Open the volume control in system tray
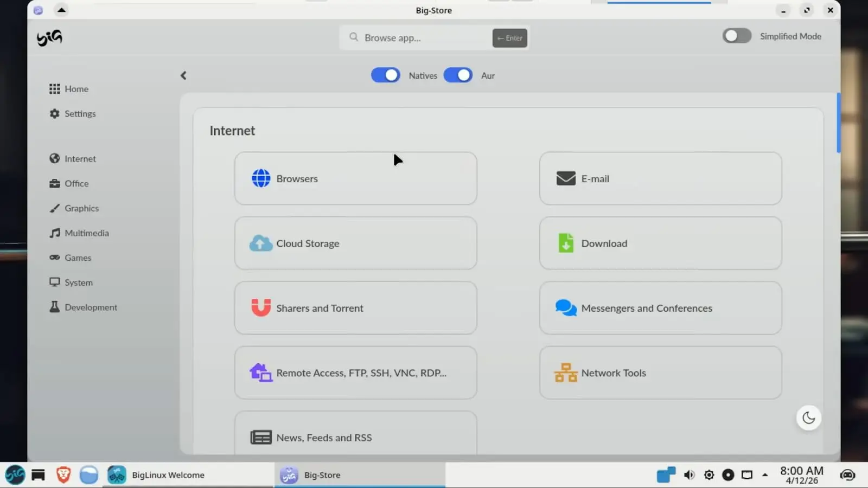The image size is (868, 488). pos(689,475)
